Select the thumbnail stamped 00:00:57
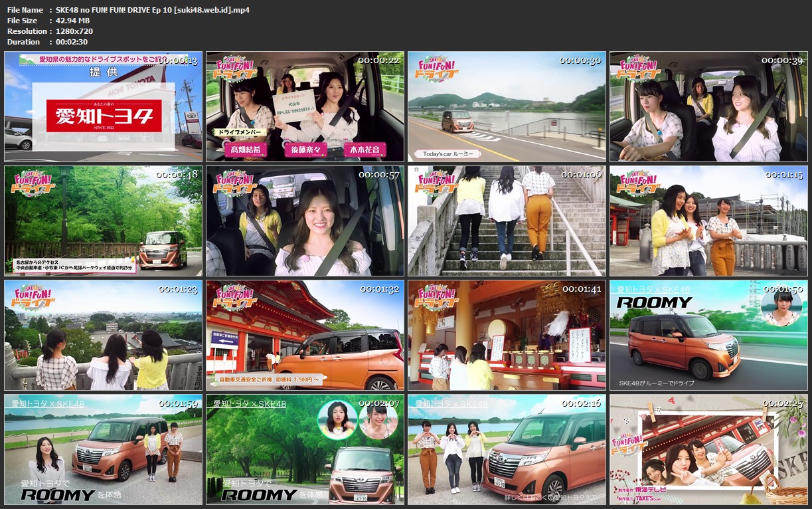The height and width of the screenshot is (509, 812). 305,221
